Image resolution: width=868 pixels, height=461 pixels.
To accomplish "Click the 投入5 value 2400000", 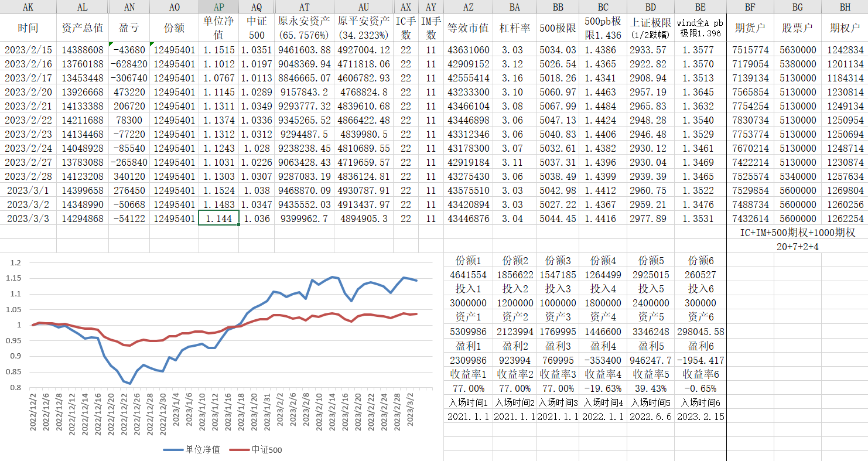I will click(651, 303).
